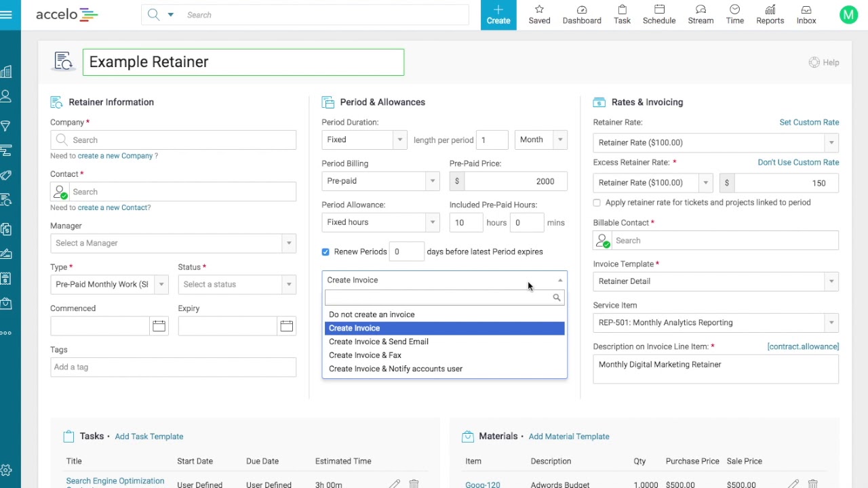Screen dimensions: 868x488
Task: Enable apply retainer rate for tickets checkbox
Action: [x=597, y=203]
